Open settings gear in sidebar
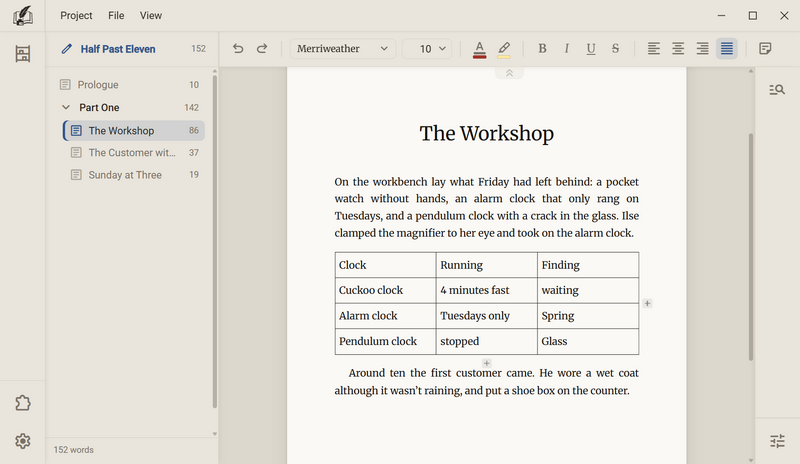800x464 pixels. (22, 441)
